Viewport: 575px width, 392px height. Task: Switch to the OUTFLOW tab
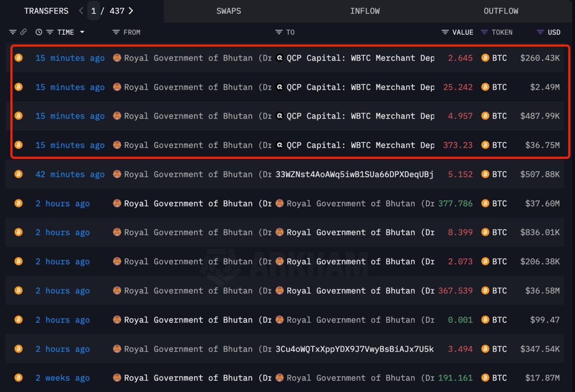[501, 11]
